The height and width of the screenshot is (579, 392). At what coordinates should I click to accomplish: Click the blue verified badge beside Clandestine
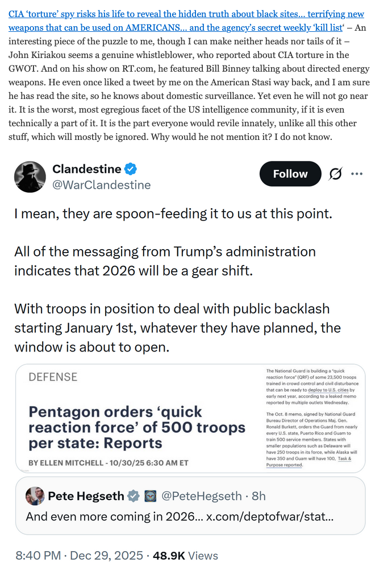(131, 169)
